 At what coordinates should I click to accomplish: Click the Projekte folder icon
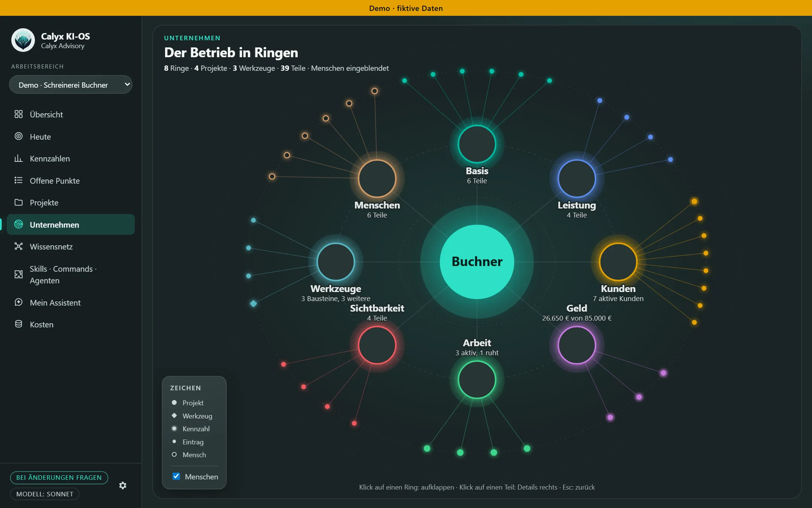(18, 202)
